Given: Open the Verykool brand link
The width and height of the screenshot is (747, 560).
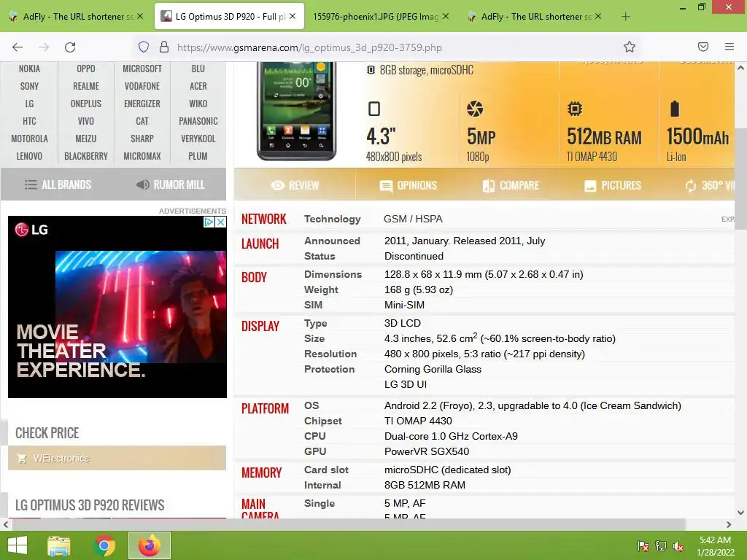Looking at the screenshot, I should (198, 139).
